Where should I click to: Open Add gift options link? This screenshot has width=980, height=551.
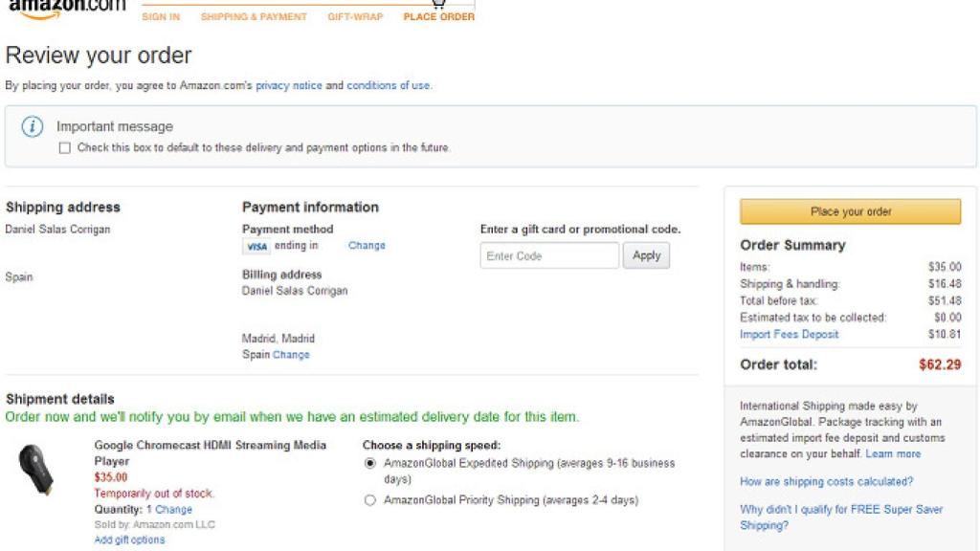coord(129,540)
